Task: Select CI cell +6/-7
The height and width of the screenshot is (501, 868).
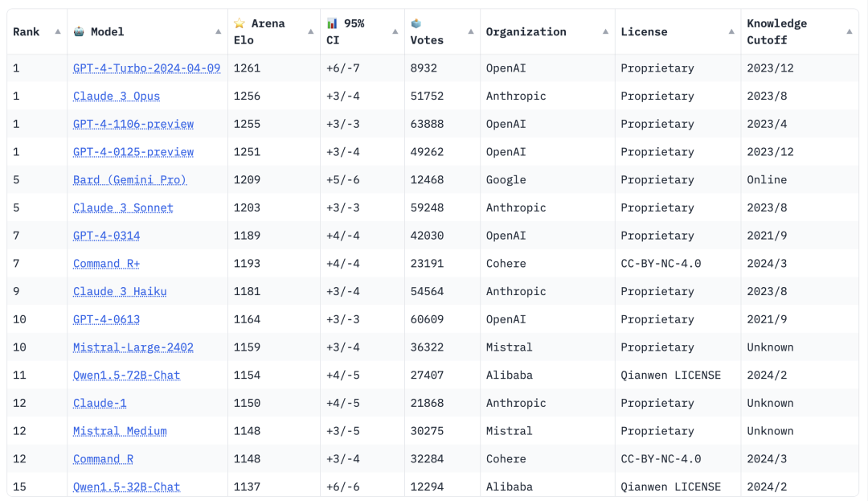Action: point(342,68)
